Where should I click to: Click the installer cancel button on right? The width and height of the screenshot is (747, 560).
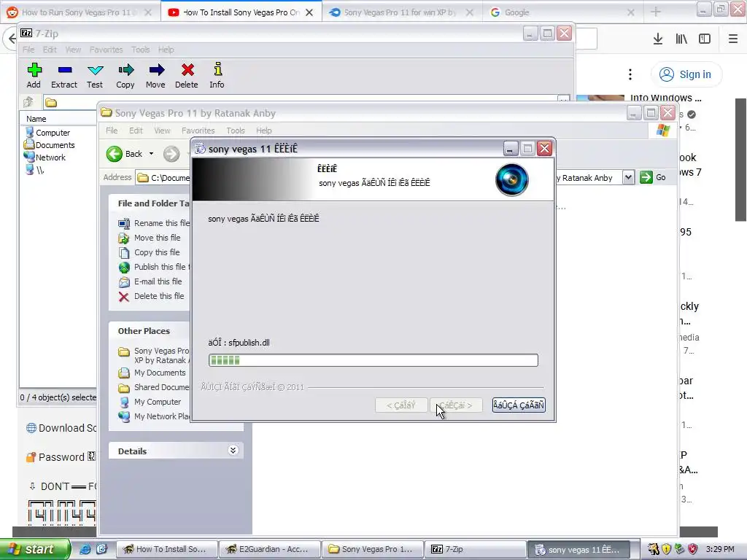519,405
